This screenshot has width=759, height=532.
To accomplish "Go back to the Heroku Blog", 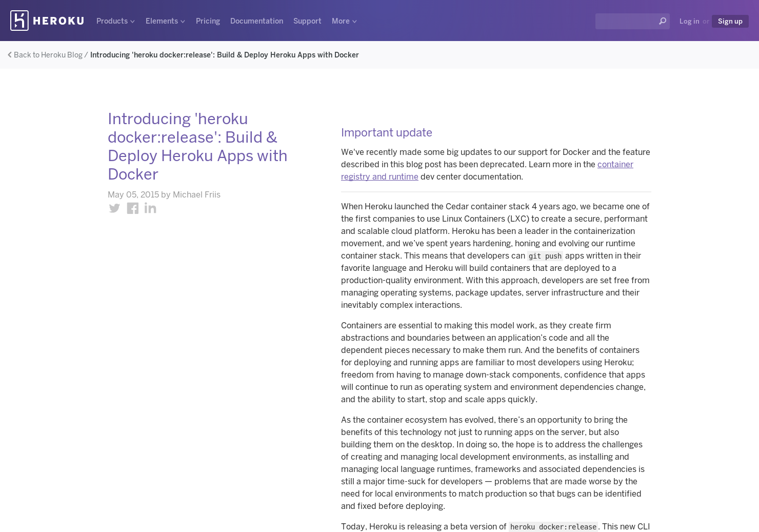I will pos(48,54).
